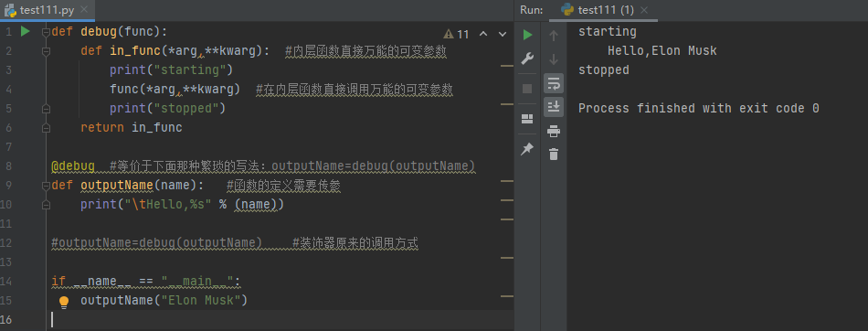Screen dimensions: 868x331
Task: Run script from gutter arrow on line 1
Action: pos(26,32)
